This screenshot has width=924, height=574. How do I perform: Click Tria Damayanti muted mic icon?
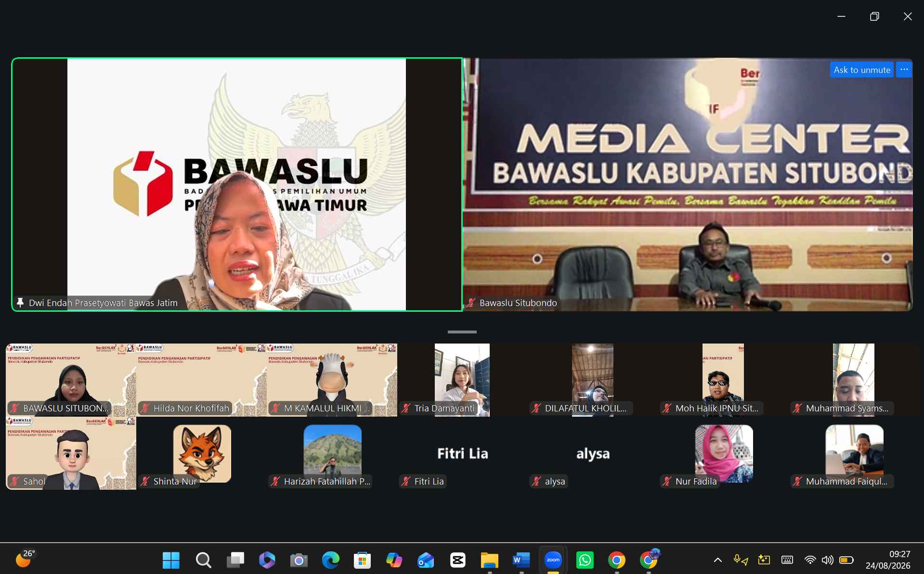click(x=406, y=408)
